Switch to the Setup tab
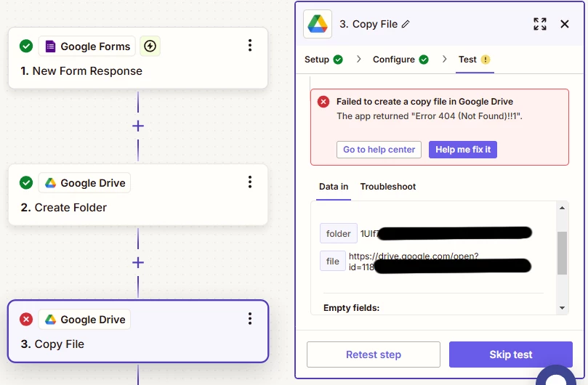Viewport: 588px width, 385px height. (323, 60)
